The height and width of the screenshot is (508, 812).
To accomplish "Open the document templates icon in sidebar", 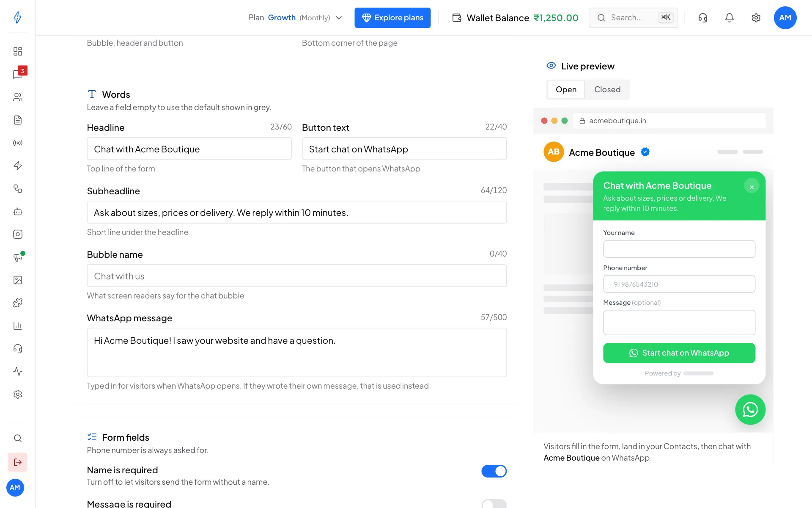I will tap(17, 120).
